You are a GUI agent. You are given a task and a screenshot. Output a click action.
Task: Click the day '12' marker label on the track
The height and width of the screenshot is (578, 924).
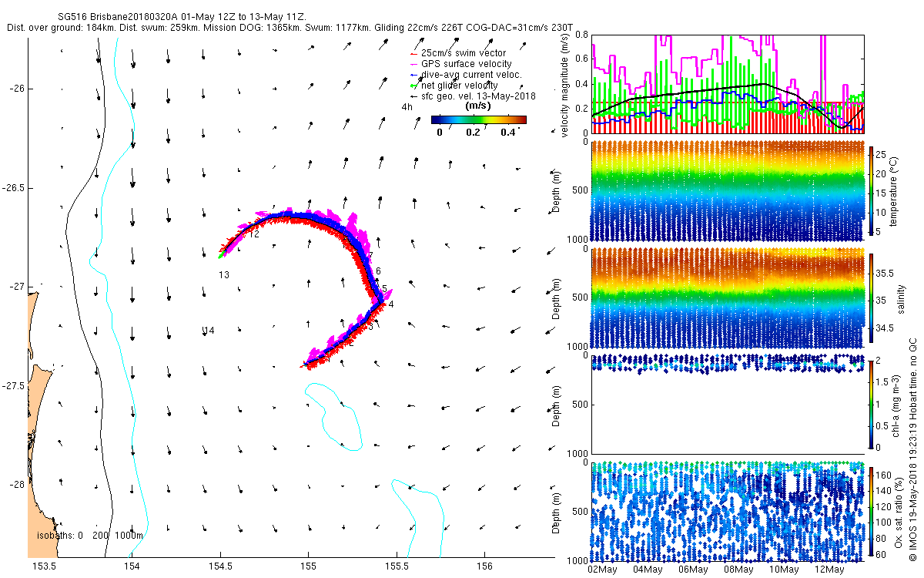pos(253,234)
